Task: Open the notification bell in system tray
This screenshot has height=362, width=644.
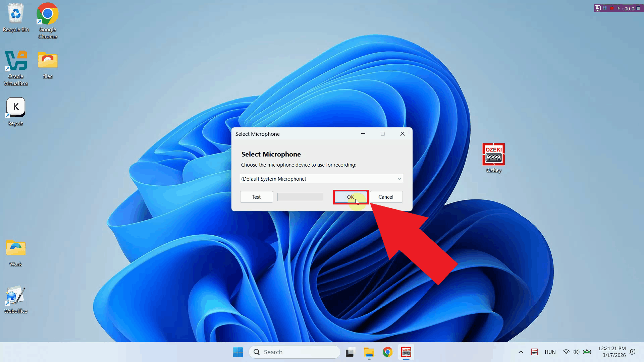Action: 633,352
